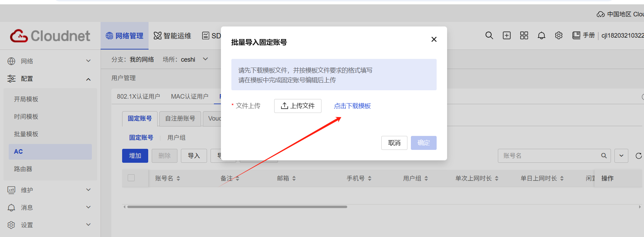
Task: Click the plus-box add icon in header
Action: pyautogui.click(x=507, y=36)
